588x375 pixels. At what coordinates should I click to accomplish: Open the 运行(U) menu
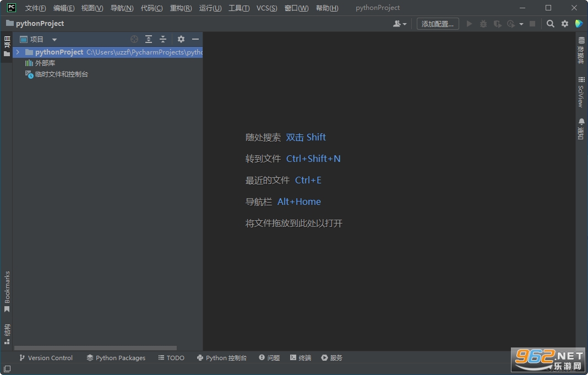point(210,8)
